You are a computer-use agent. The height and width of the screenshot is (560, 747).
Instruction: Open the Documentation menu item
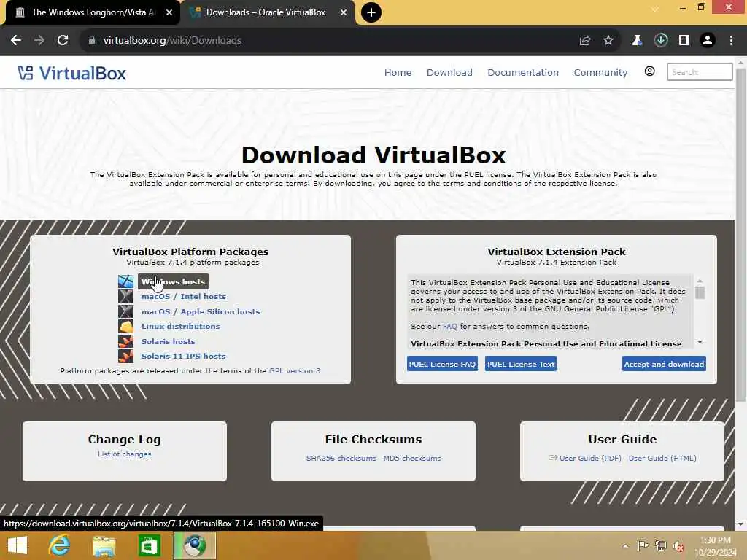point(522,72)
